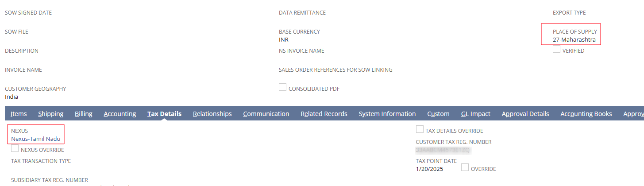The height and width of the screenshot is (186, 644).
Task: Toggle the Nexus Override checkbox
Action: 15,148
